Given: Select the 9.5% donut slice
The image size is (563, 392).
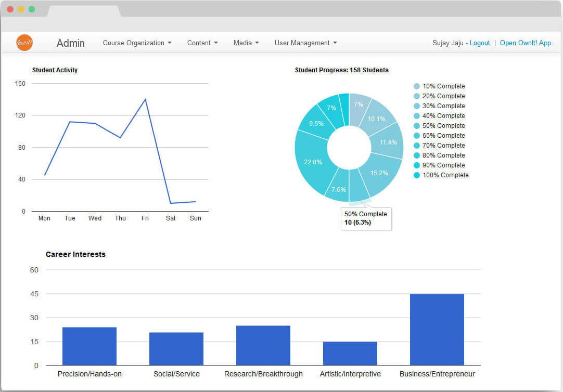Looking at the screenshot, I should click(316, 123).
